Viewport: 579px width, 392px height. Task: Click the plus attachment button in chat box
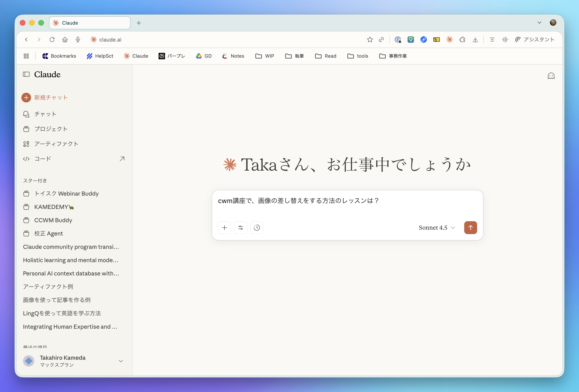225,228
